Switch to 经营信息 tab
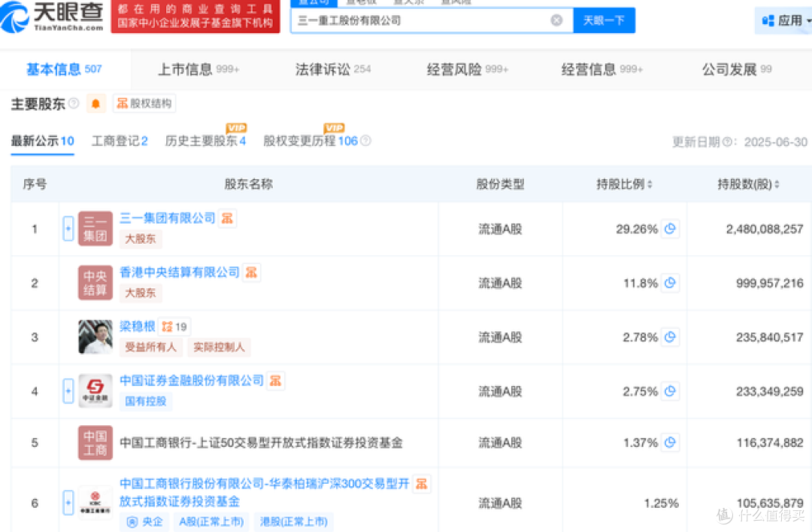Screen dimensions: 812x532 (x=601, y=69)
